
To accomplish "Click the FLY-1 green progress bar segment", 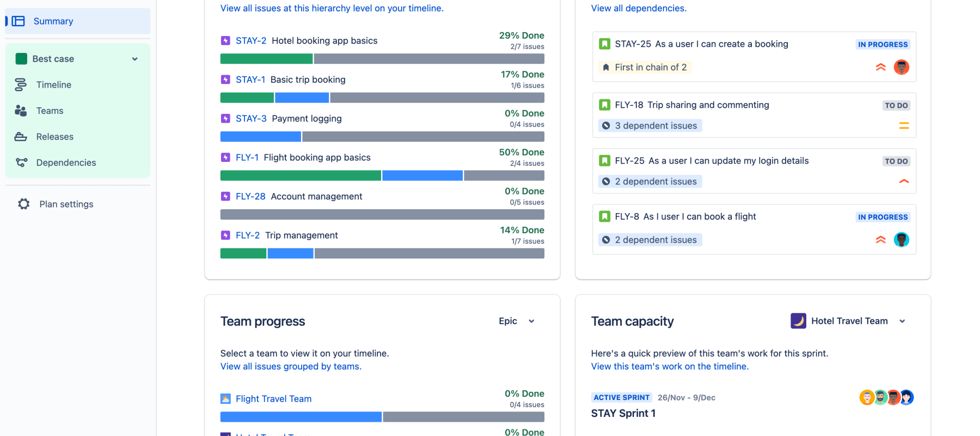I will click(x=300, y=175).
